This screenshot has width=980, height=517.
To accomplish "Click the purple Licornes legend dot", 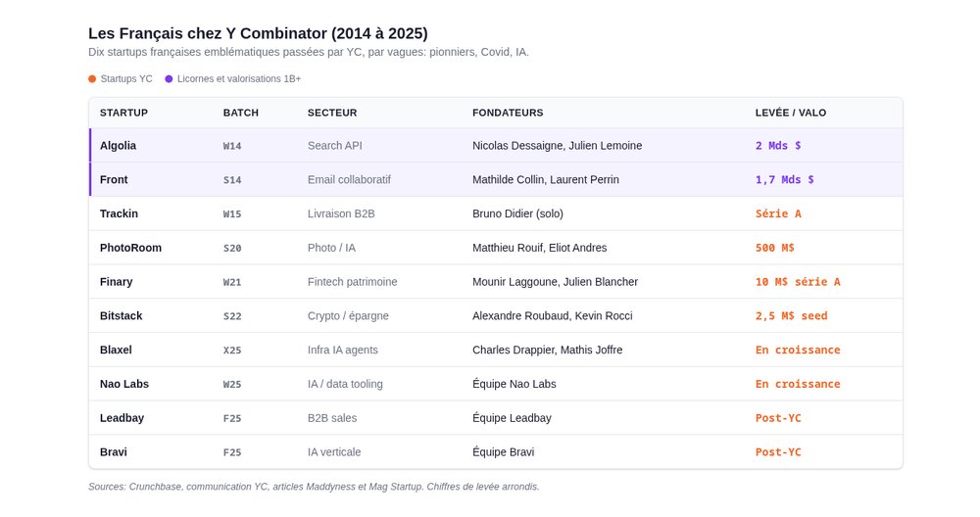I will point(169,78).
